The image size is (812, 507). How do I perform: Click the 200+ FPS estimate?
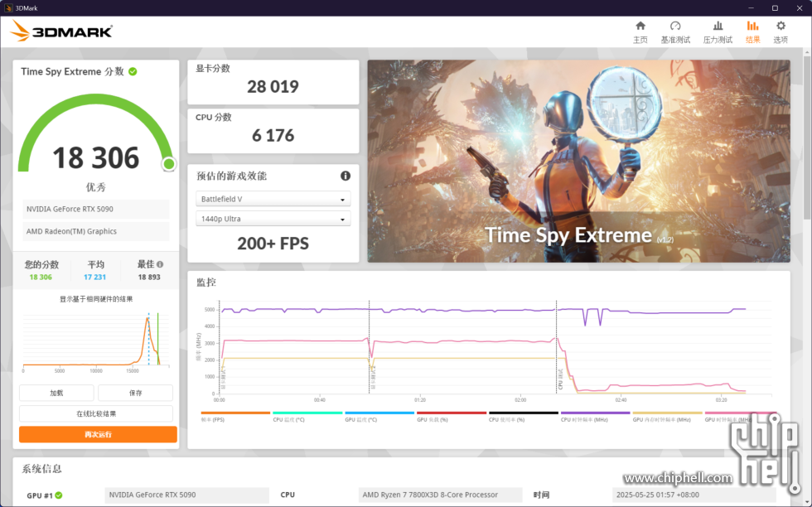coord(273,244)
